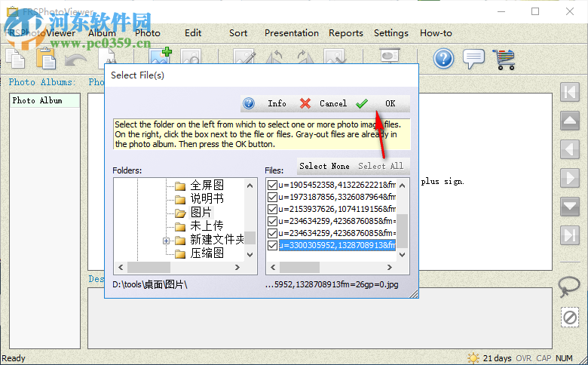
Task: Click the dialog resize grip corner
Action: (x=414, y=294)
